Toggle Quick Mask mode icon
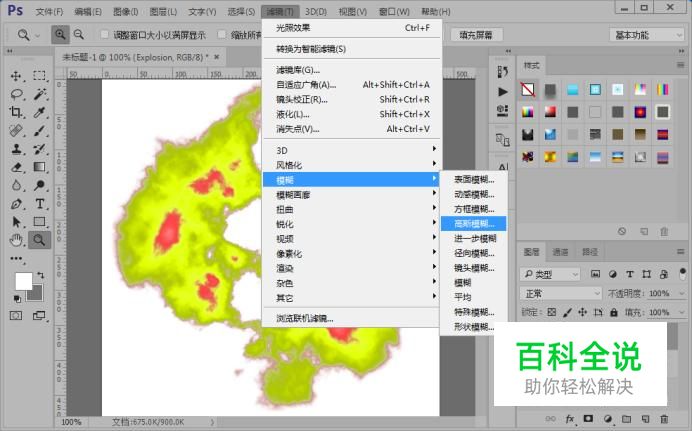692x431 pixels. 16,315
